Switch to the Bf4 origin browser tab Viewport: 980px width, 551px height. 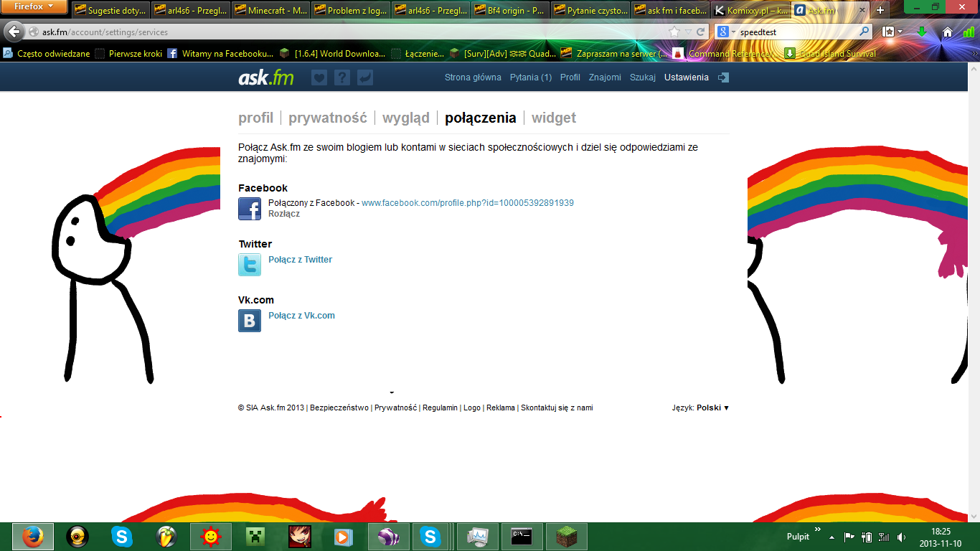point(510,10)
